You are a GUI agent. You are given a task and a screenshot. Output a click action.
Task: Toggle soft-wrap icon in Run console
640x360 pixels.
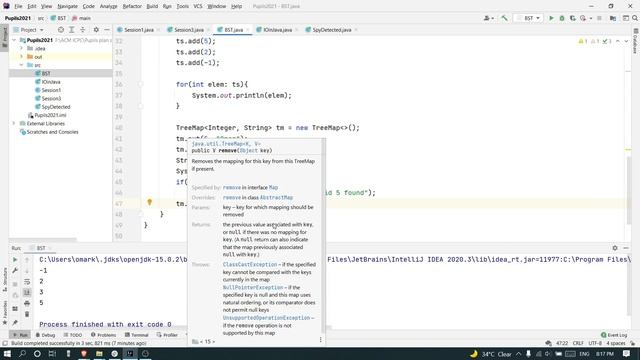27,281
